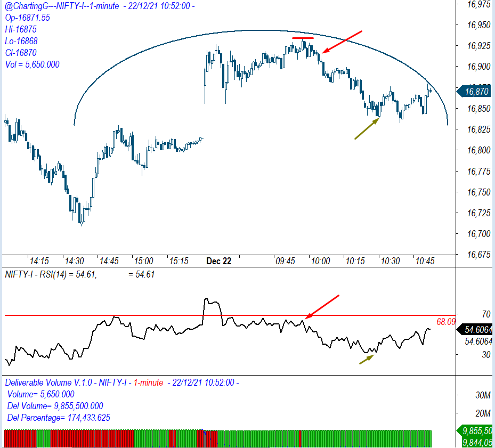Click the 16,825 price axis label

478,129
